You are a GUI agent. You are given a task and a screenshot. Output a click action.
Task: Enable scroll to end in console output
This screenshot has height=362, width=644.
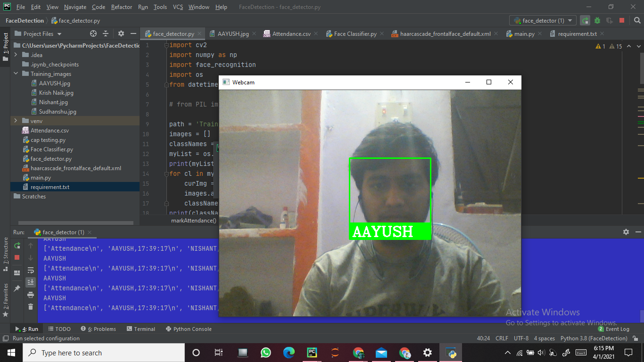pyautogui.click(x=30, y=282)
